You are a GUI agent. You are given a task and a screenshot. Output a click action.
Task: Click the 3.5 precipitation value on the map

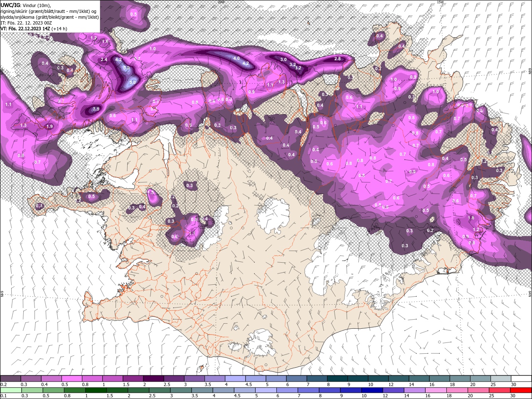[96, 109]
